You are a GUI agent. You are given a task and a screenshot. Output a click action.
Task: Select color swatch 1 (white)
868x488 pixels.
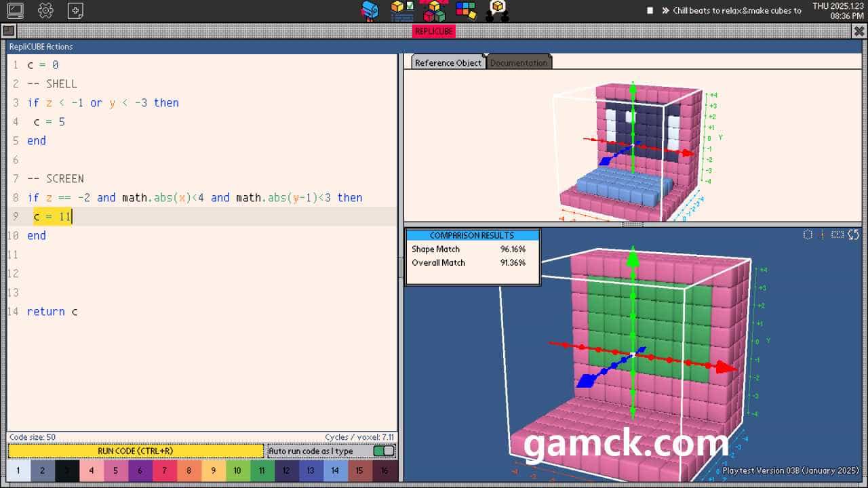click(x=18, y=470)
